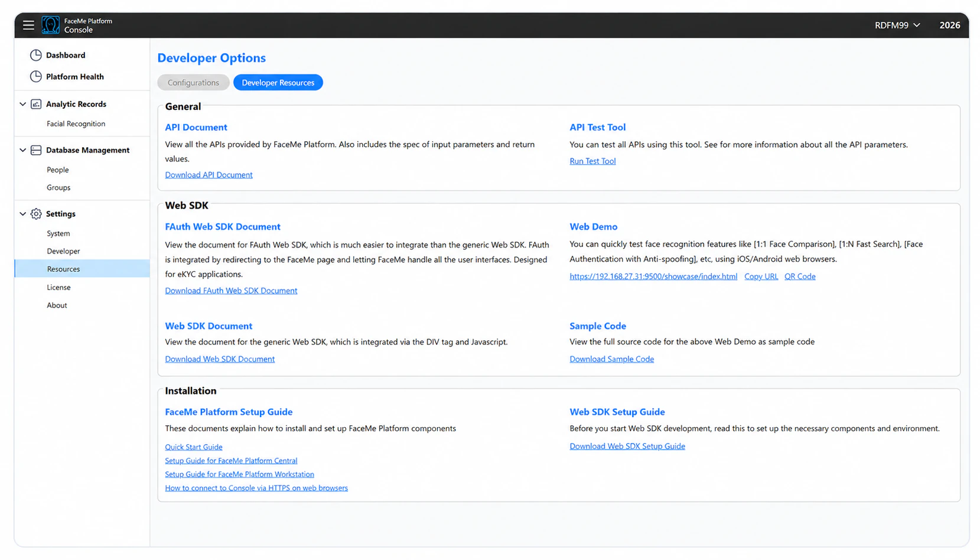
Task: Click Download Sample Code link
Action: click(611, 359)
